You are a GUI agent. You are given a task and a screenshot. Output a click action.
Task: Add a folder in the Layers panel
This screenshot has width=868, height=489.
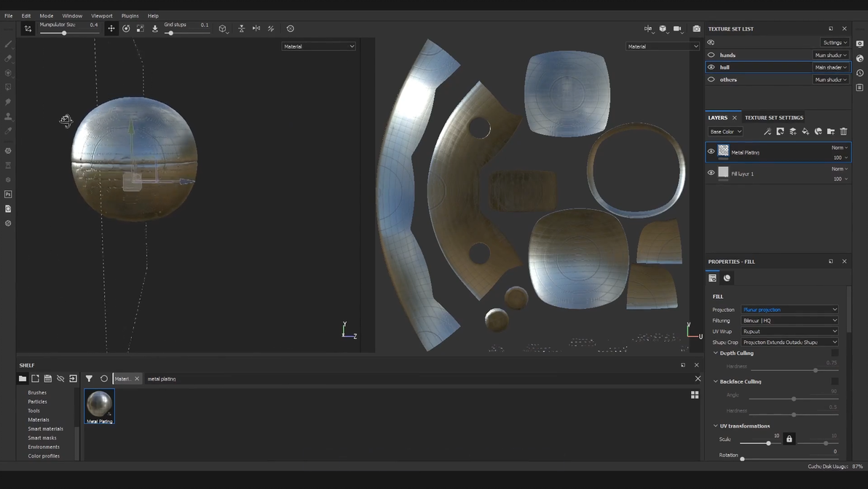[831, 132]
